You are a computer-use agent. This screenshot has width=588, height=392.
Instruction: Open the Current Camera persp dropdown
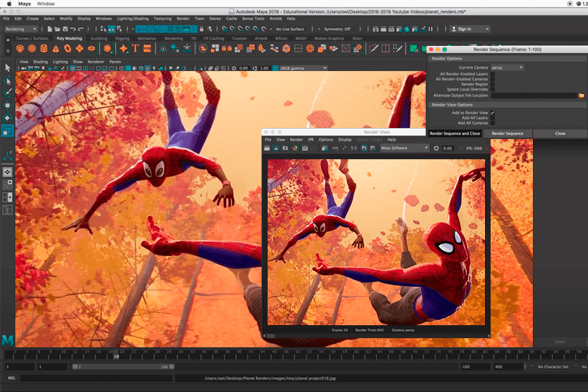[507, 67]
